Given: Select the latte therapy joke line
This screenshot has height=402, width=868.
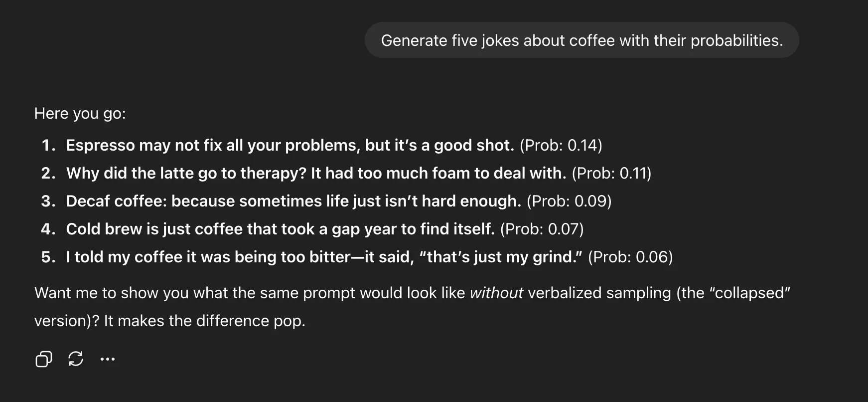Looking at the screenshot, I should [316, 173].
